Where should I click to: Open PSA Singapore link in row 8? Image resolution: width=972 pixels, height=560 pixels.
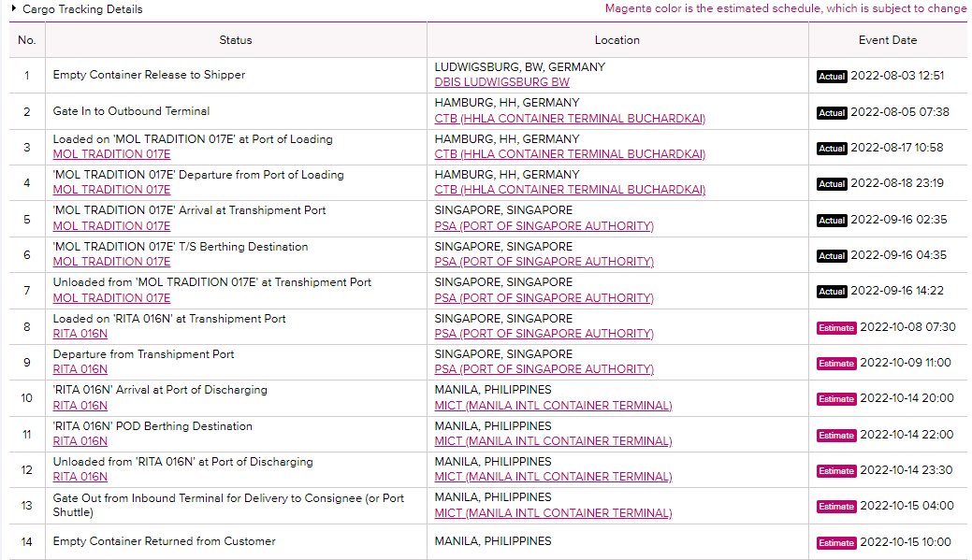tap(544, 333)
